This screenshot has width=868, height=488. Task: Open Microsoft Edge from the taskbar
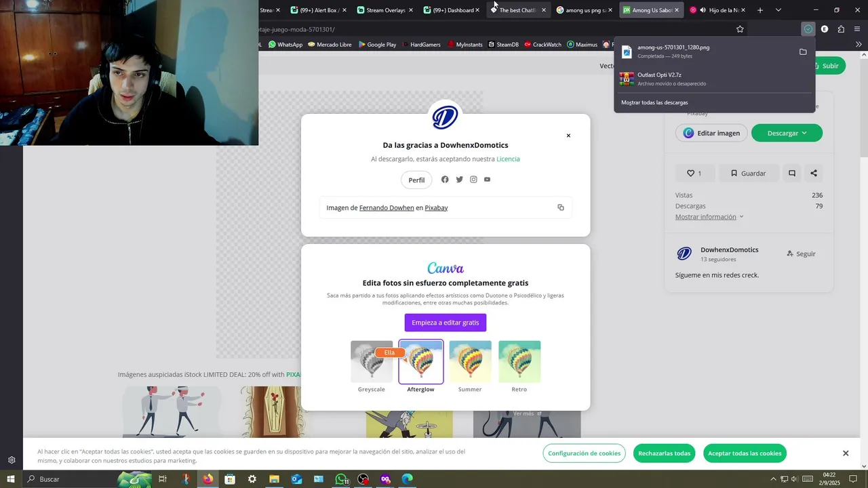pyautogui.click(x=407, y=479)
